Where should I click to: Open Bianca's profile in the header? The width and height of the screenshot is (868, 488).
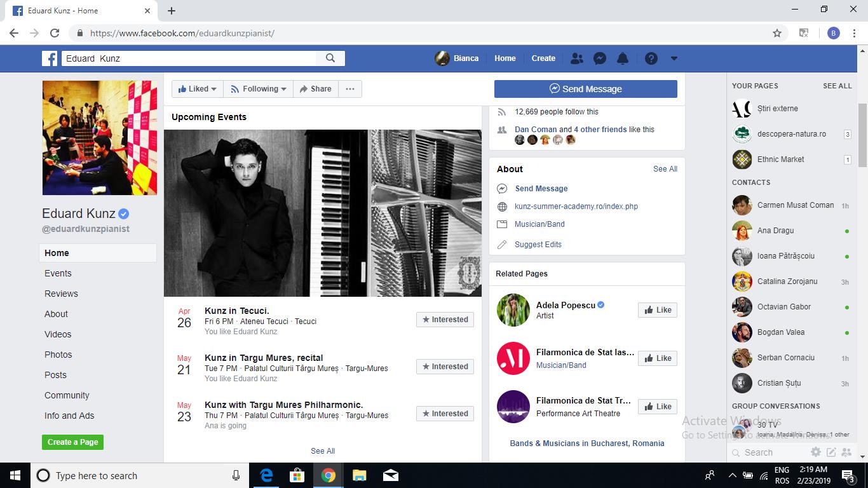[457, 58]
